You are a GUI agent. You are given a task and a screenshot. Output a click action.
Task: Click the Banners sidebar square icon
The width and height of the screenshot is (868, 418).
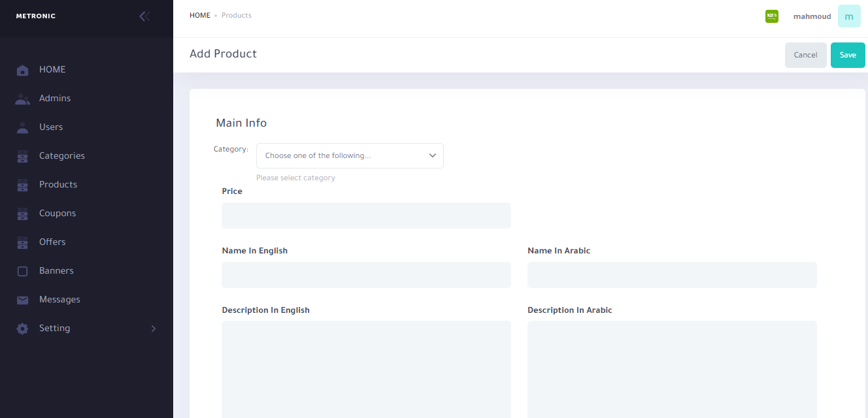(22, 271)
